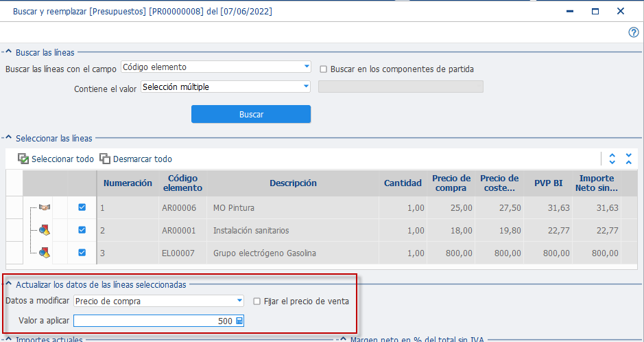Click the handshake icon on MO Pintura row

(x=45, y=207)
